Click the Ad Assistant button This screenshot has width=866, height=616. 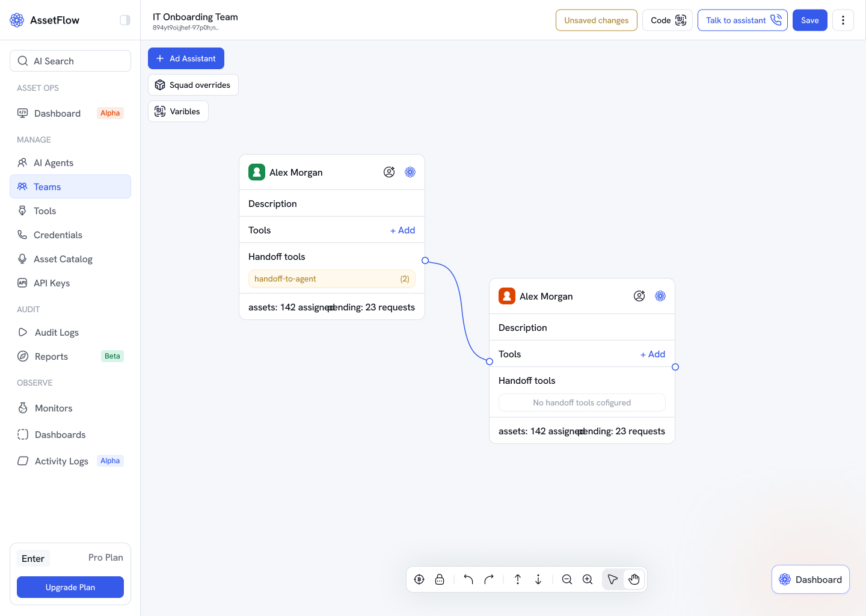[x=186, y=58]
